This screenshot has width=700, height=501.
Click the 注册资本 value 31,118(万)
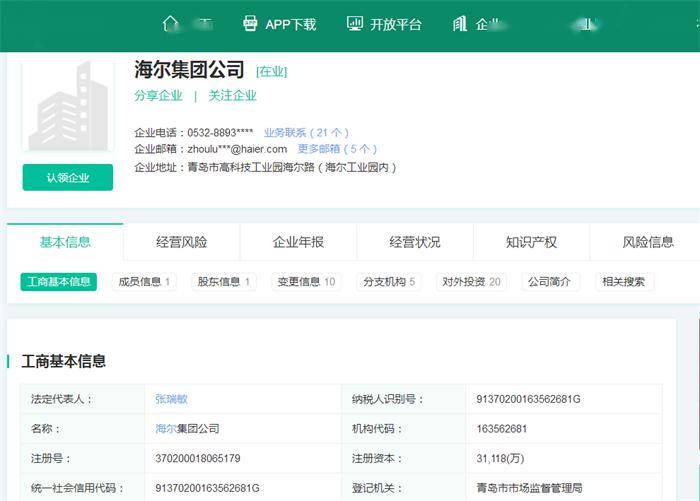tap(500, 458)
